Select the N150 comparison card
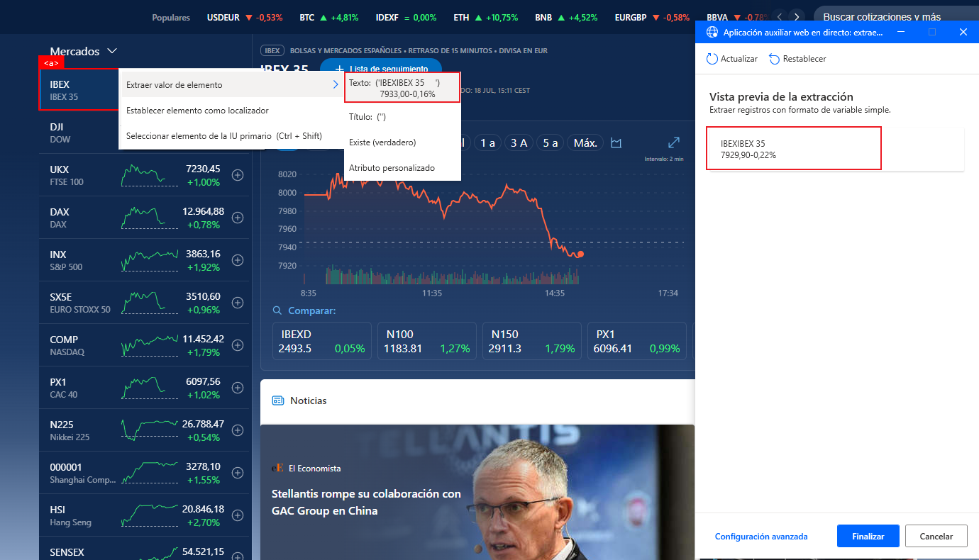979x560 pixels. pyautogui.click(x=532, y=341)
